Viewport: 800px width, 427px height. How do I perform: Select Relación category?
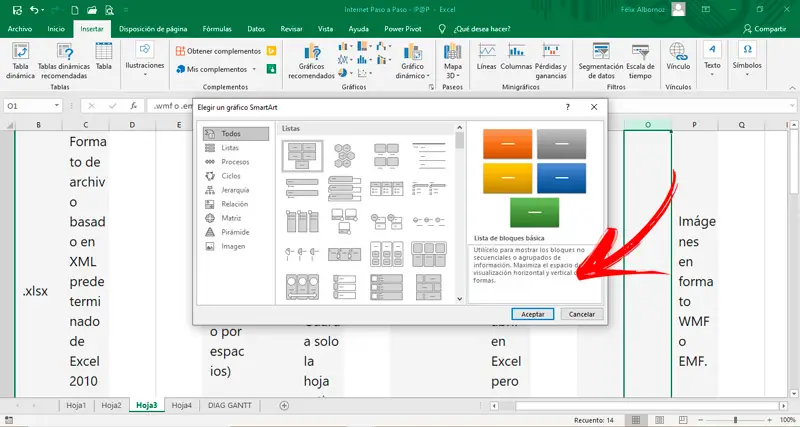pos(236,204)
